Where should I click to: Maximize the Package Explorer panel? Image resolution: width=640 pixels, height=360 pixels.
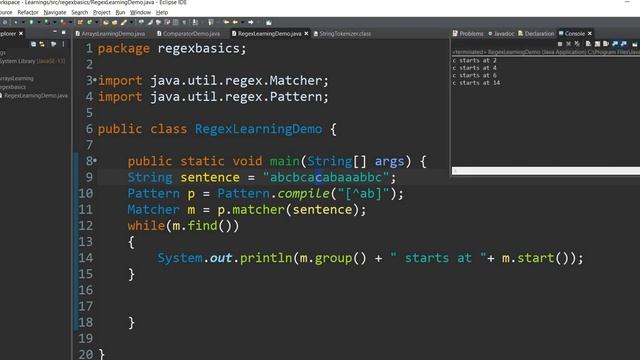[64, 31]
